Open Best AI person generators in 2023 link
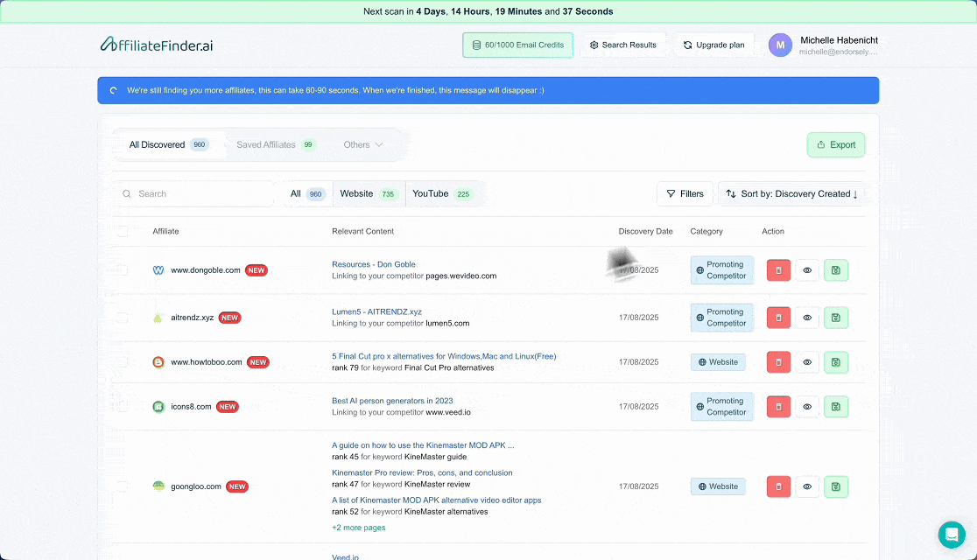 click(x=392, y=401)
